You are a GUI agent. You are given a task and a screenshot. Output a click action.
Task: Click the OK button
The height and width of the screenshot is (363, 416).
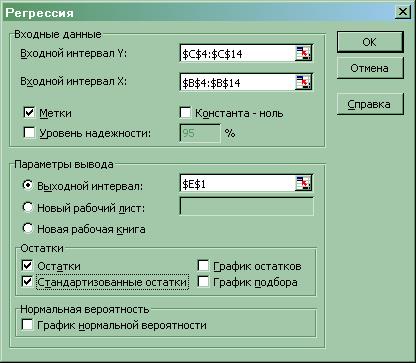coord(370,42)
